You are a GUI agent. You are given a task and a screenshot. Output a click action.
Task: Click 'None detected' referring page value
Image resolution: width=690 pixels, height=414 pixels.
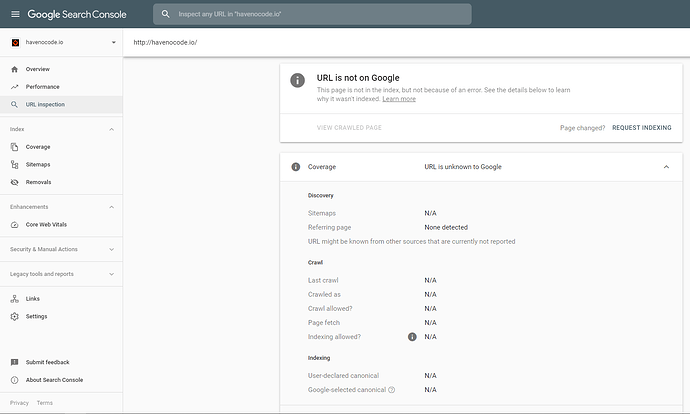(446, 227)
